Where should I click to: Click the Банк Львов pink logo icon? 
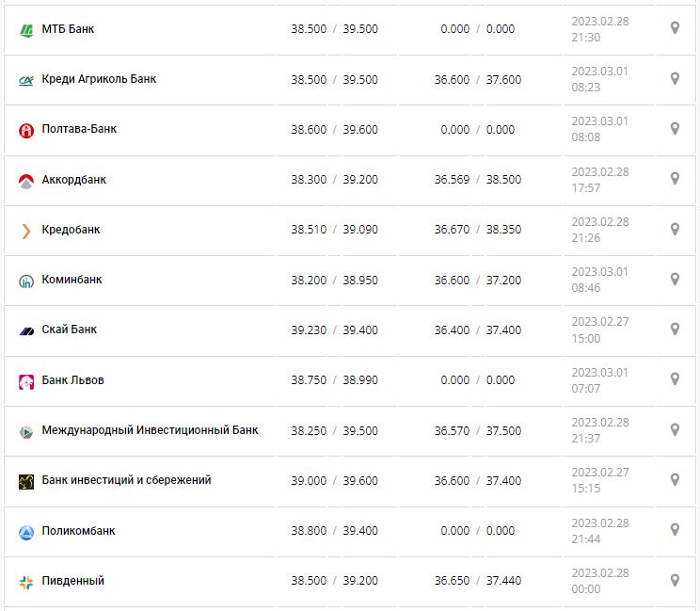tap(26, 381)
